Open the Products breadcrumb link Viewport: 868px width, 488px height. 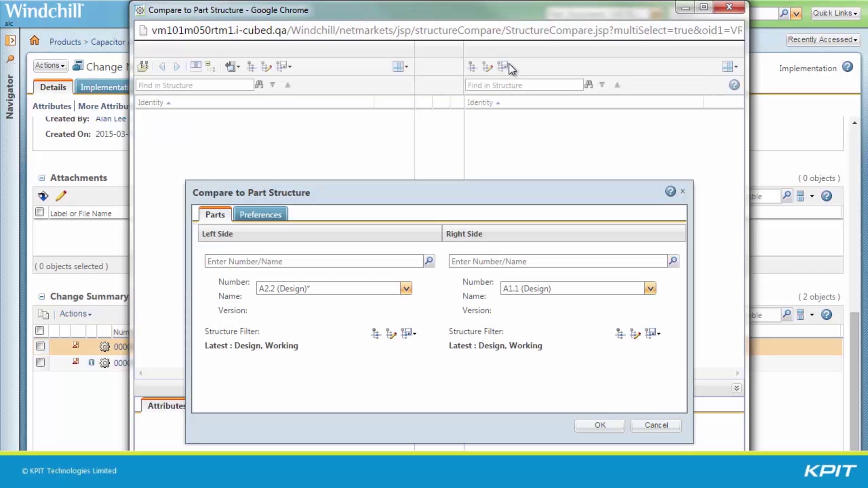click(65, 42)
